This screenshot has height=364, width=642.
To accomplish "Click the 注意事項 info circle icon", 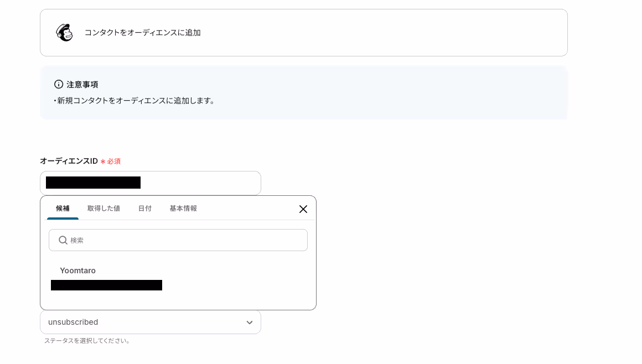I will tap(59, 84).
